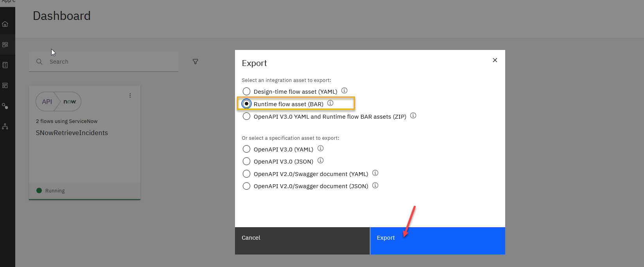This screenshot has width=644, height=267.
Task: Click the hierarchy network icon in sidebar
Action: pos(5,126)
